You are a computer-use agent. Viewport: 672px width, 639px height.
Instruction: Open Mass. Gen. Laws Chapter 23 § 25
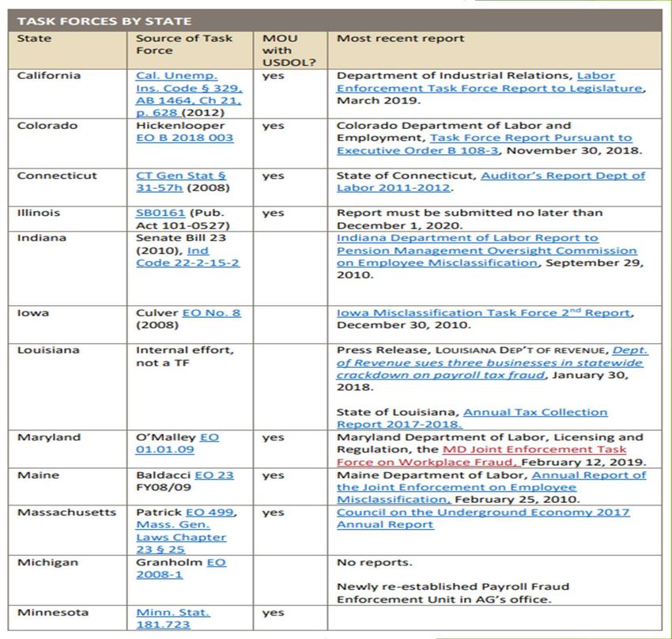(x=181, y=538)
